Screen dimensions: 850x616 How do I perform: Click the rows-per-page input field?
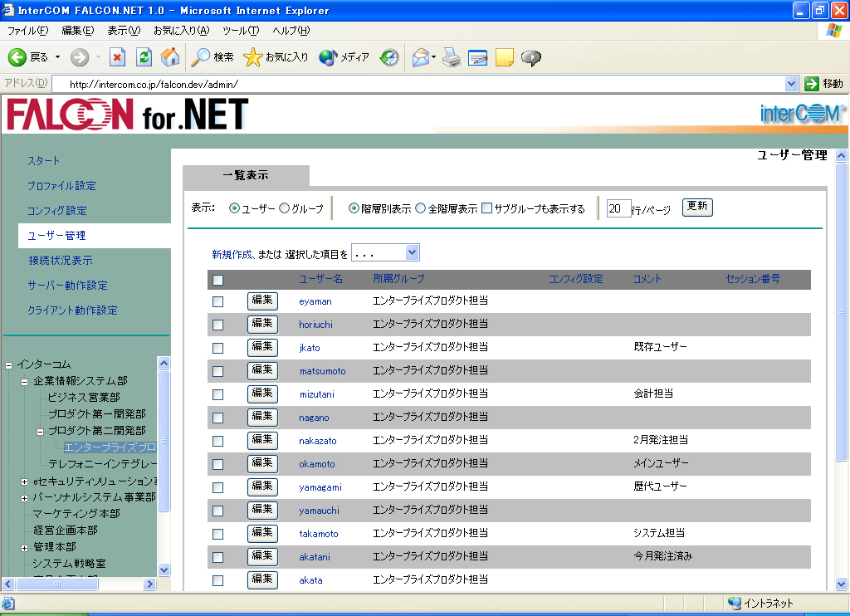[618, 208]
